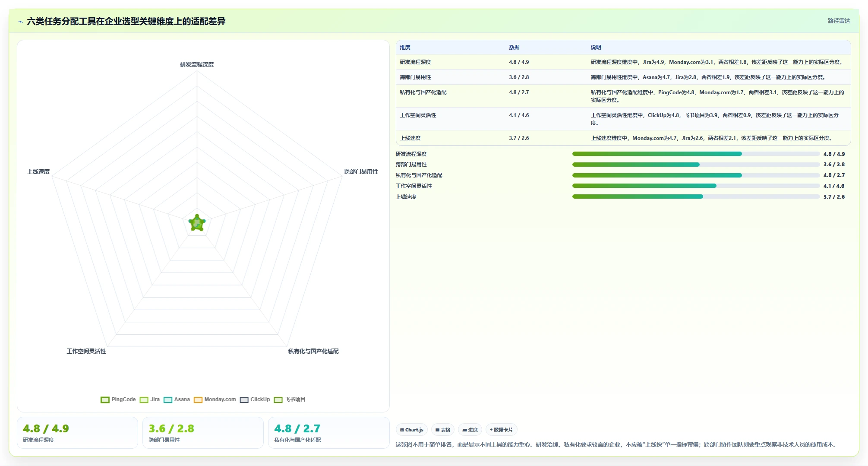
Task: Click the icon left of the page title
Action: (x=20, y=22)
